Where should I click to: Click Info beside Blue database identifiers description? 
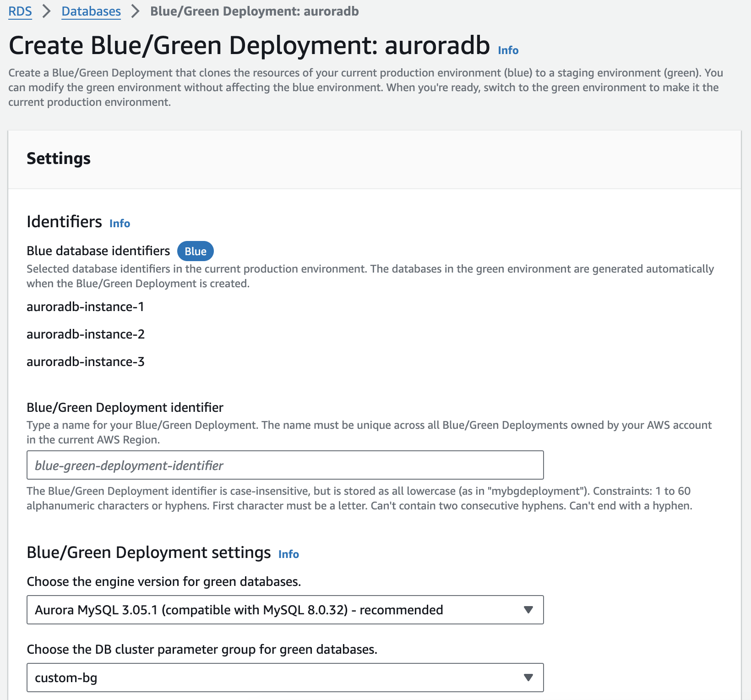click(x=119, y=224)
